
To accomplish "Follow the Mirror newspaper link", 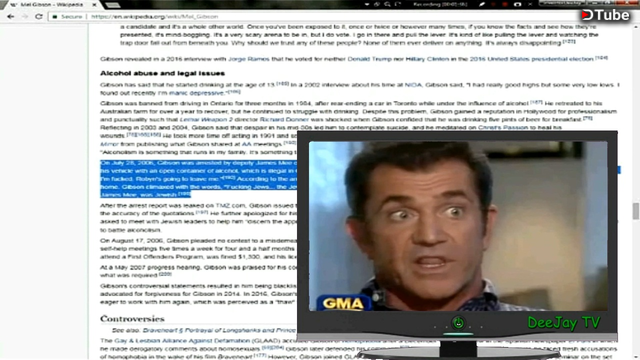I will tap(109, 144).
